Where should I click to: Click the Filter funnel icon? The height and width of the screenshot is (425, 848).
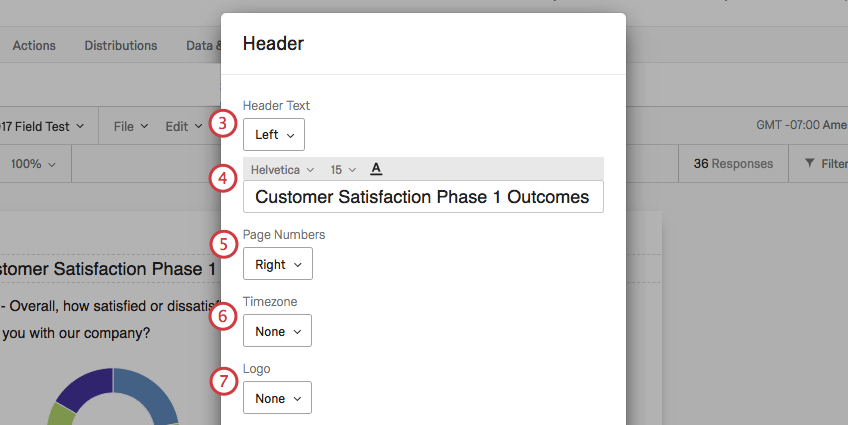coord(809,164)
